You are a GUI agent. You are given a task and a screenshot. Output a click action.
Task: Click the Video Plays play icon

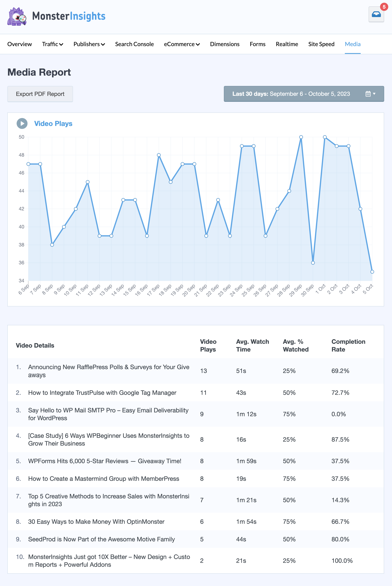click(x=22, y=123)
